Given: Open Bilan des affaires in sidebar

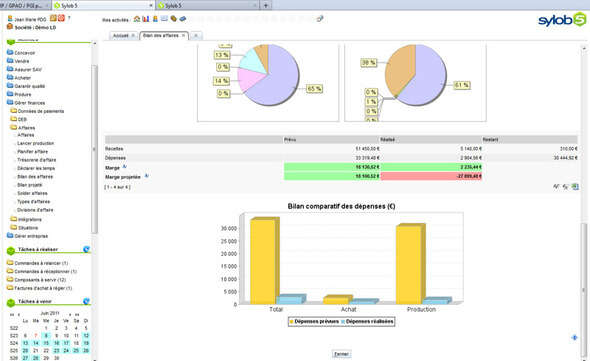Looking at the screenshot, I should (x=35, y=177).
